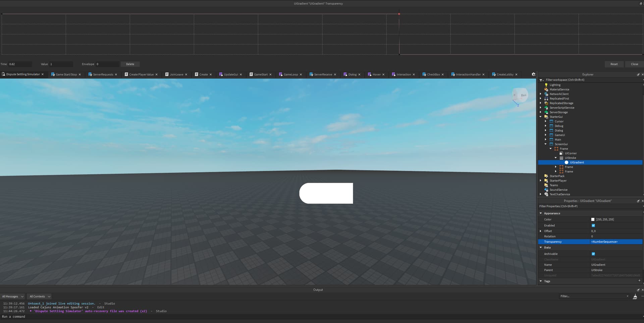Image resolution: width=644 pixels, height=323 pixels.
Task: Open the All Messages dropdown
Action: tap(12, 296)
